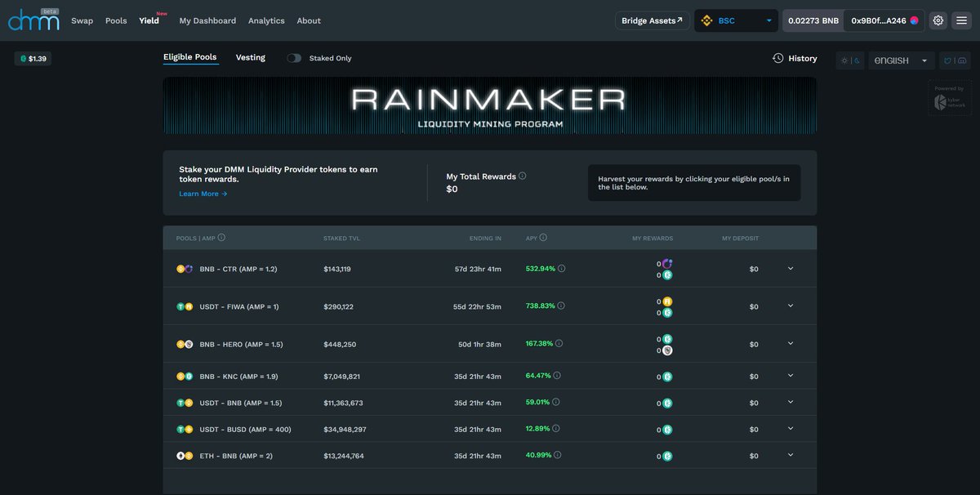
Task: Expand the BNB - KNC pool row
Action: click(790, 375)
